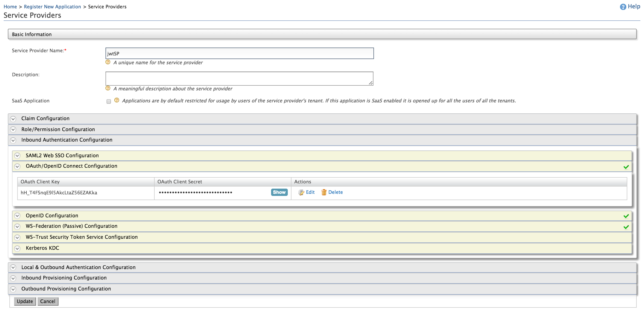The width and height of the screenshot is (644, 314).
Task: Click the Delete trash can icon
Action: [x=324, y=193]
